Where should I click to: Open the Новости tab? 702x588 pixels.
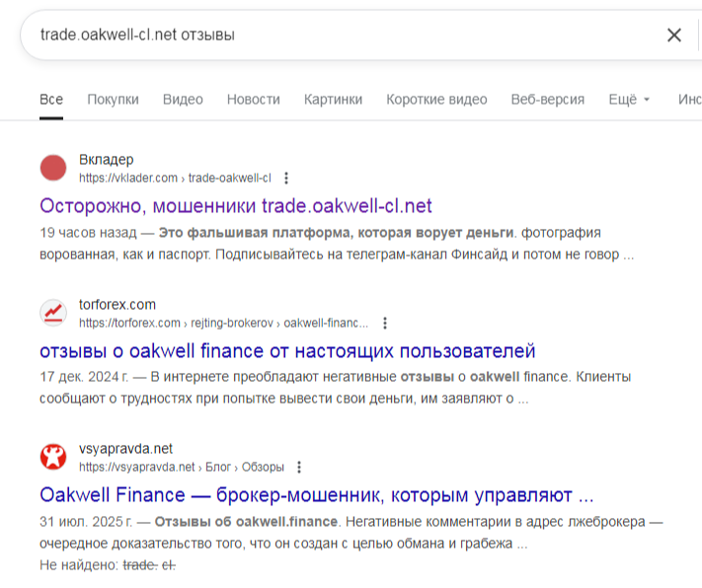click(253, 100)
